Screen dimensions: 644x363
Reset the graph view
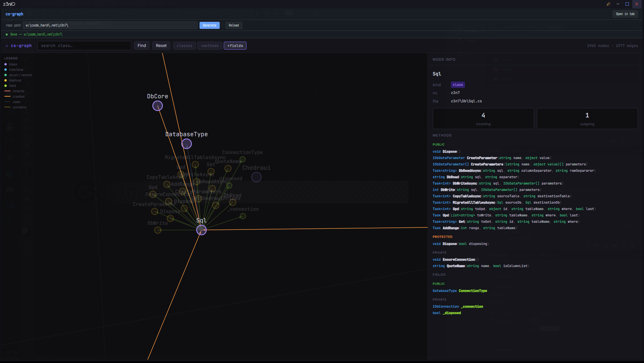click(x=161, y=46)
